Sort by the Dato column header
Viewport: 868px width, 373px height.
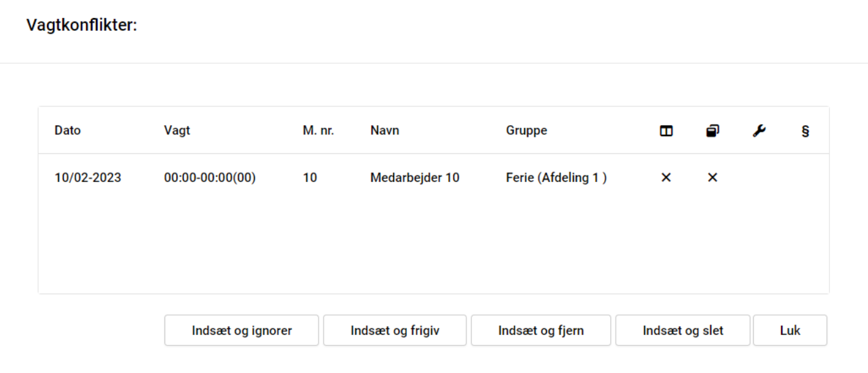click(x=68, y=130)
